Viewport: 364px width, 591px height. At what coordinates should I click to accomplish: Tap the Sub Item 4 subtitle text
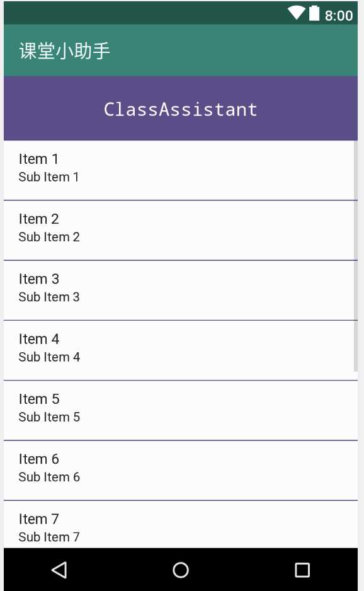49,357
